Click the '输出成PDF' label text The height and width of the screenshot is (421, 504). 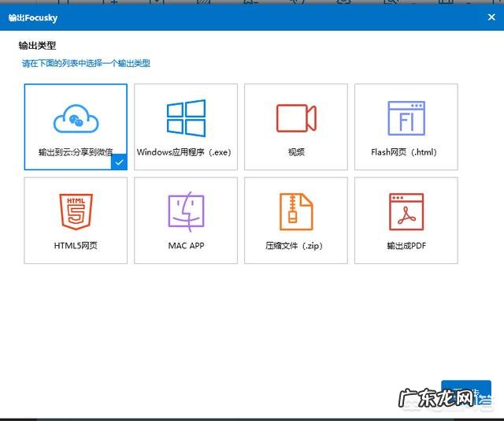click(406, 246)
